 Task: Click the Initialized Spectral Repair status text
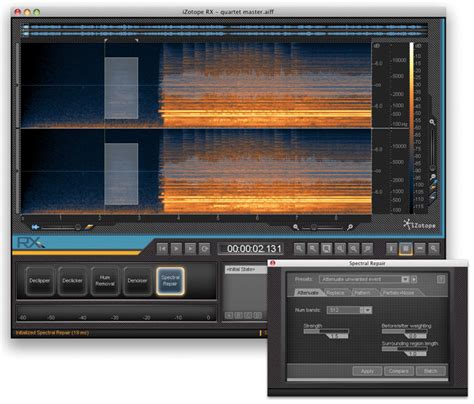[52, 333]
